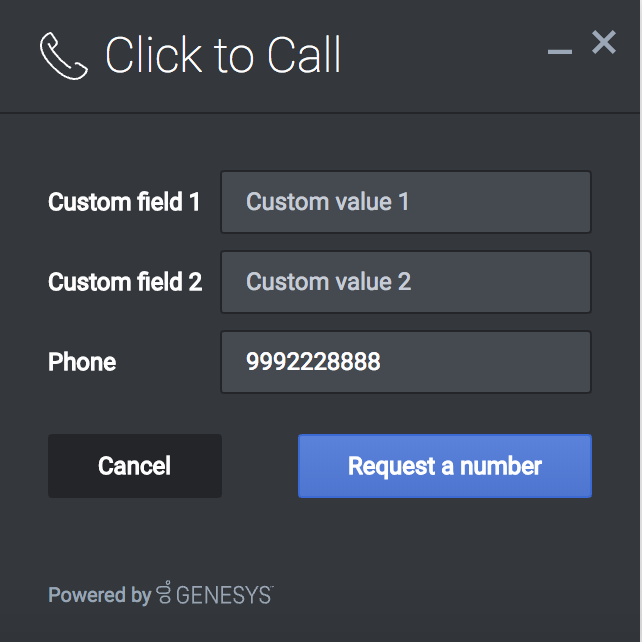Click the trademark symbol after GENESYS
The height and width of the screenshot is (642, 642).
coord(272,588)
